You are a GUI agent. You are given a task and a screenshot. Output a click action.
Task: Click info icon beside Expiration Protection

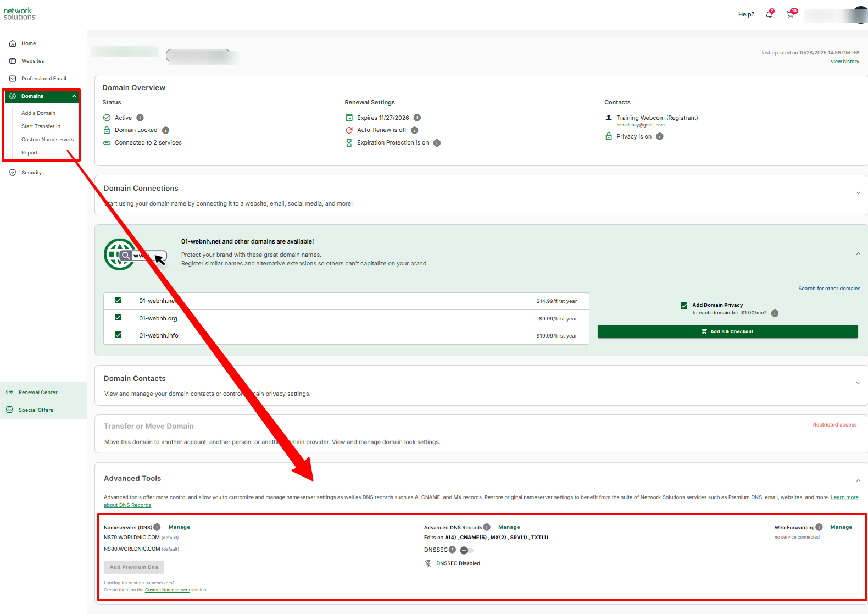point(437,143)
